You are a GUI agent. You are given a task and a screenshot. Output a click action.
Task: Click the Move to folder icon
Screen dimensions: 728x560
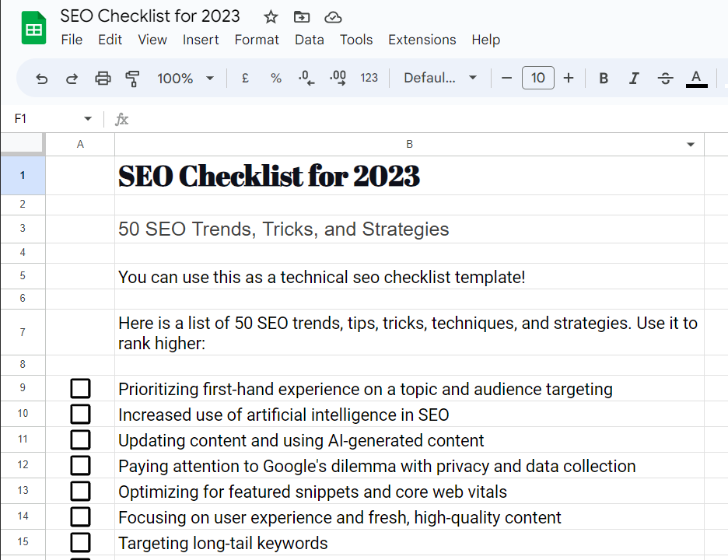[x=302, y=16]
